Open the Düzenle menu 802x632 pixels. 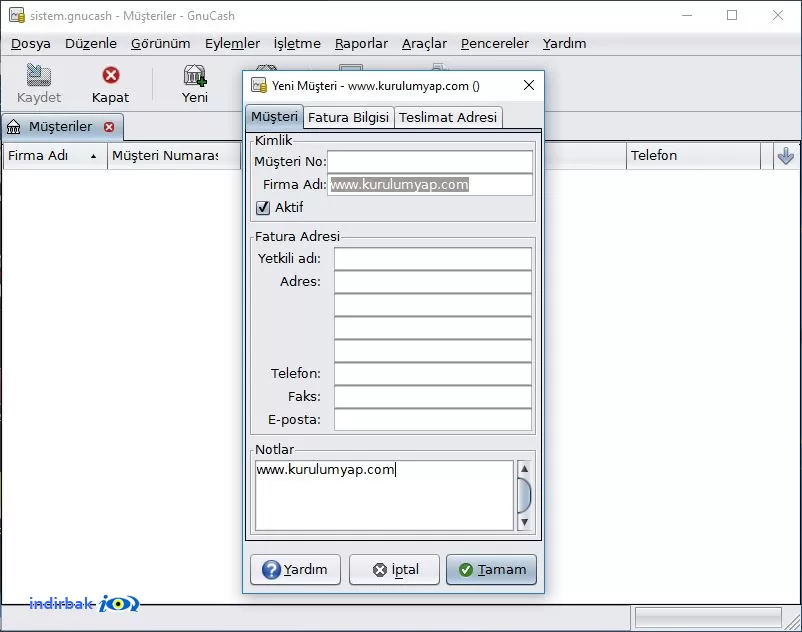(91, 44)
